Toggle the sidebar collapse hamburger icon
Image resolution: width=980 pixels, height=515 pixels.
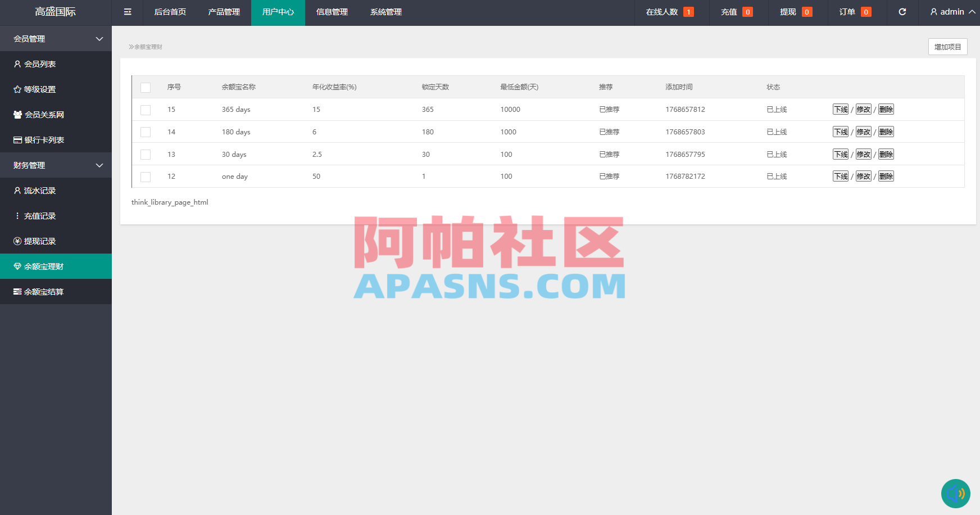(x=128, y=12)
